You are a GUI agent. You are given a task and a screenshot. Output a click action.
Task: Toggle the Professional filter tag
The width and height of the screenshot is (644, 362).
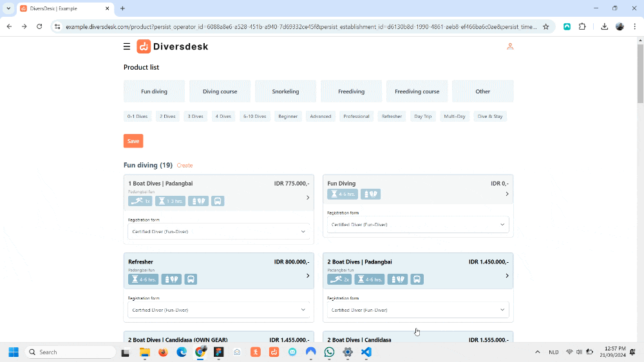pyautogui.click(x=357, y=117)
